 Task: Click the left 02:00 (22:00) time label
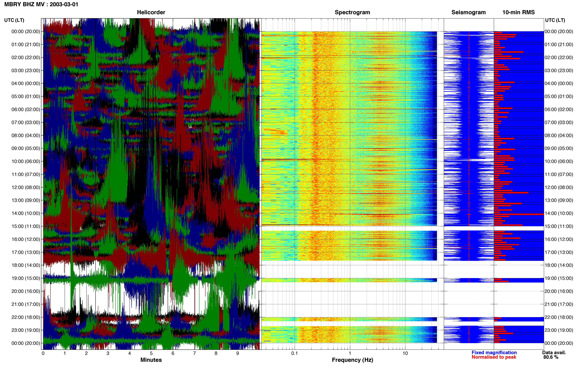point(26,57)
